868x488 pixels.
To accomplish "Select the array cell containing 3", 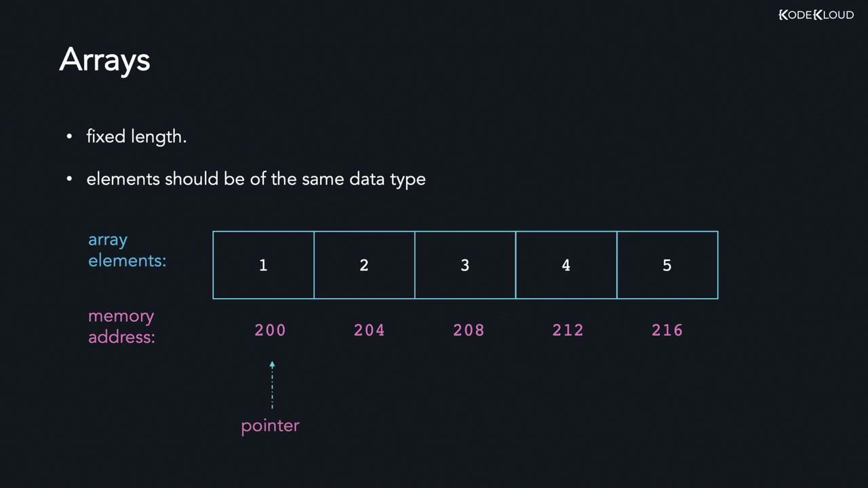I will pyautogui.click(x=465, y=265).
